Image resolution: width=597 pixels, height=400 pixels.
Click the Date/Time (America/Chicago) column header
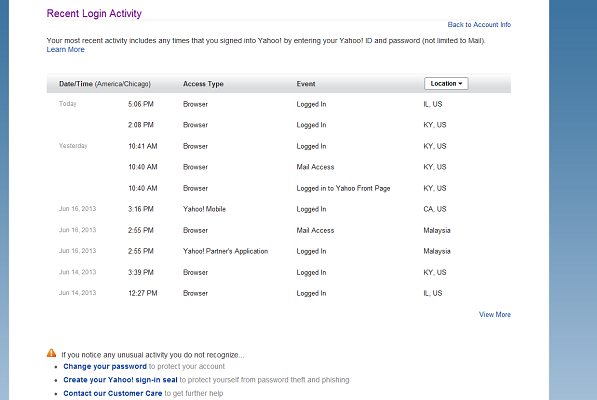(x=105, y=84)
